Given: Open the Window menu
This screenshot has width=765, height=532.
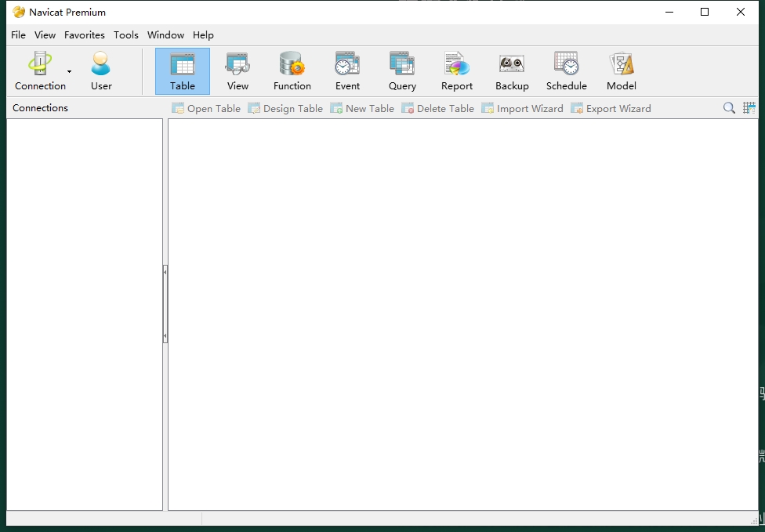Looking at the screenshot, I should coord(165,35).
